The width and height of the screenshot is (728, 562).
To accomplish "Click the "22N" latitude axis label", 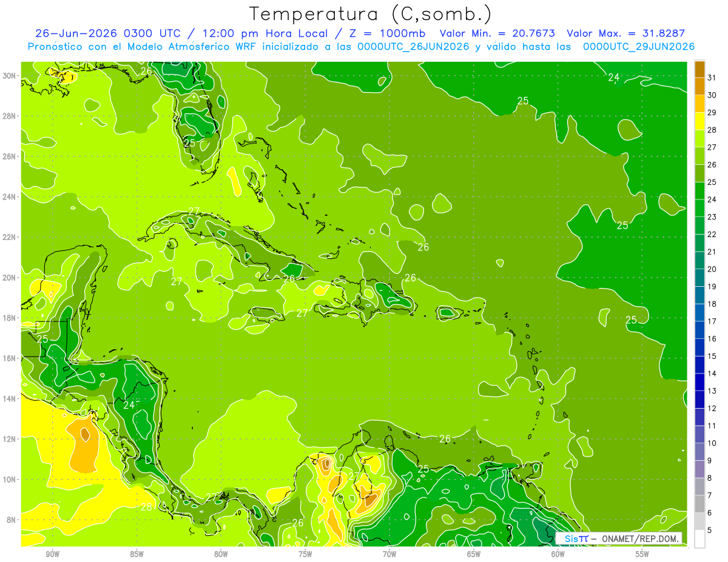I will 10,237.
